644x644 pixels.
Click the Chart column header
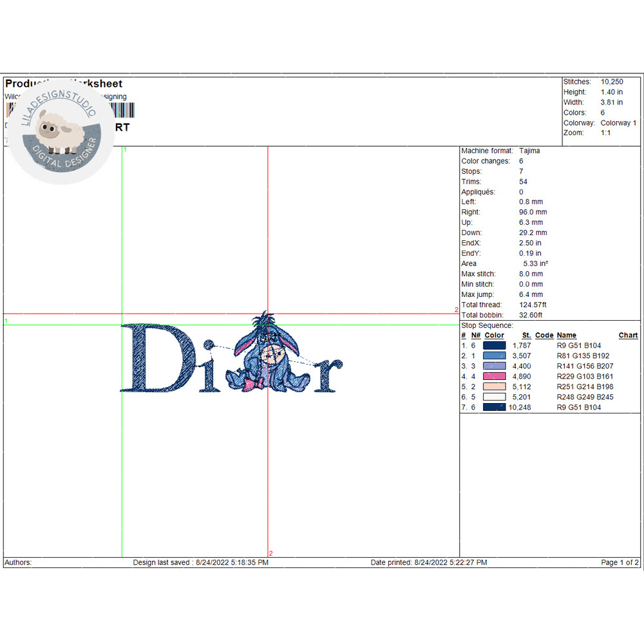(x=628, y=336)
